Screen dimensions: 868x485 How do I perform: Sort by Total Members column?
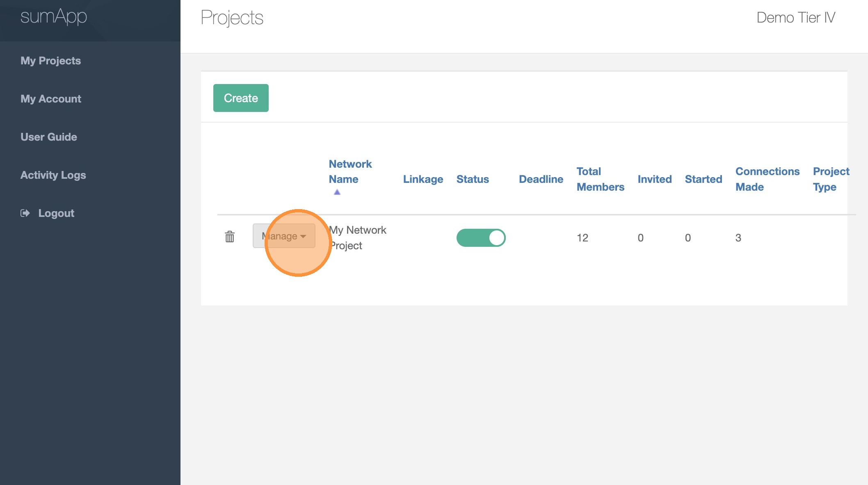pos(600,179)
